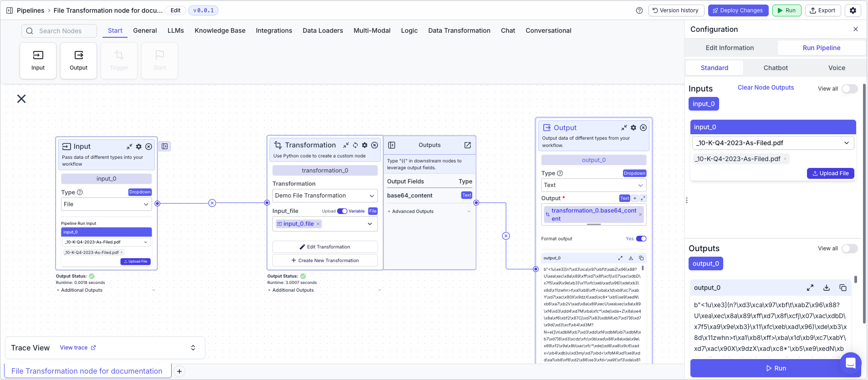
Task: Open Version history
Action: tap(676, 10)
